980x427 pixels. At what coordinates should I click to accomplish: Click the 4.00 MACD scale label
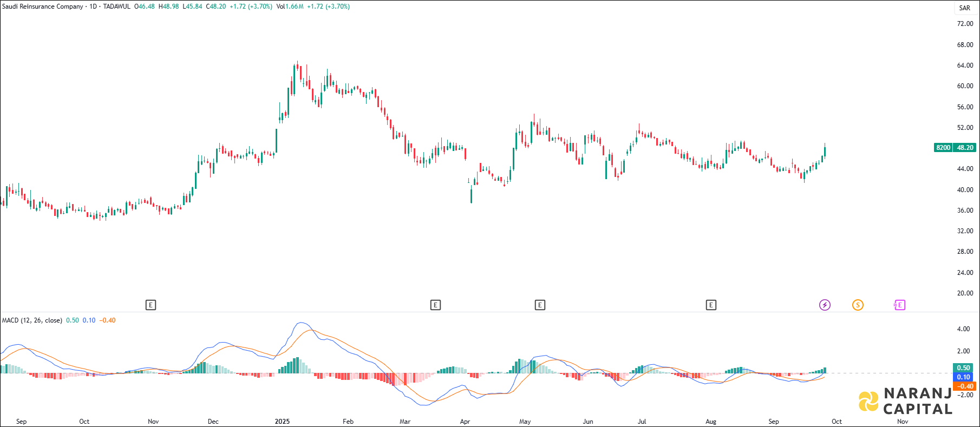pos(963,329)
